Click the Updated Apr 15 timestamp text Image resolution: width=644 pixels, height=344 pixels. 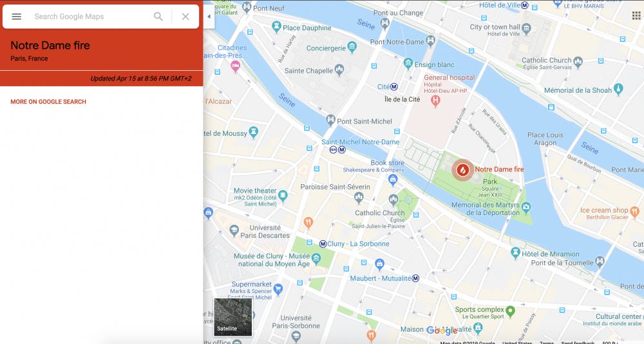point(141,79)
